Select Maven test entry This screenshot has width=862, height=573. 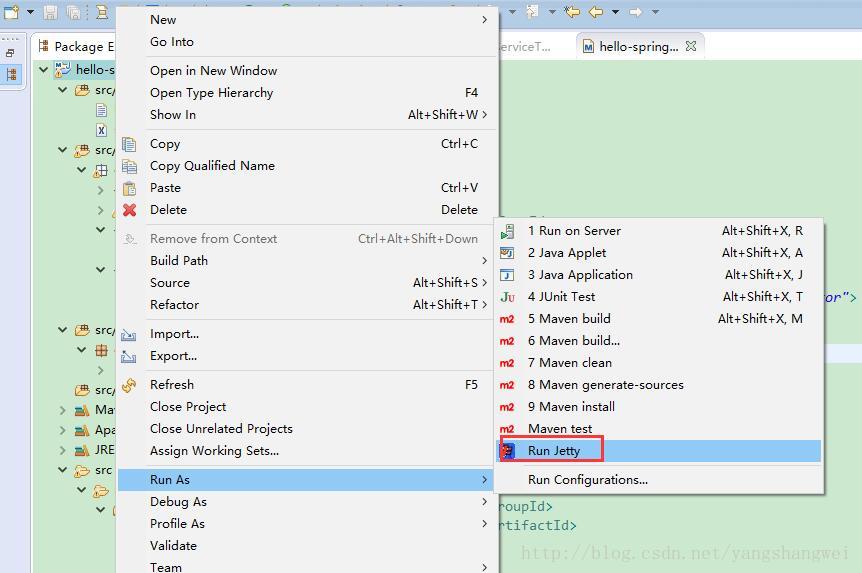pos(659,429)
